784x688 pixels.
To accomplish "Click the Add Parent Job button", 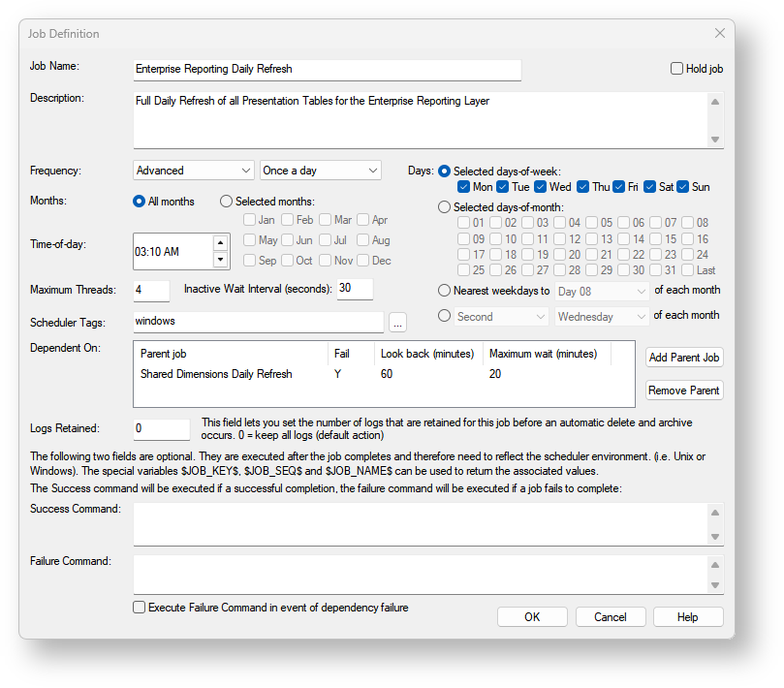I will (x=684, y=358).
